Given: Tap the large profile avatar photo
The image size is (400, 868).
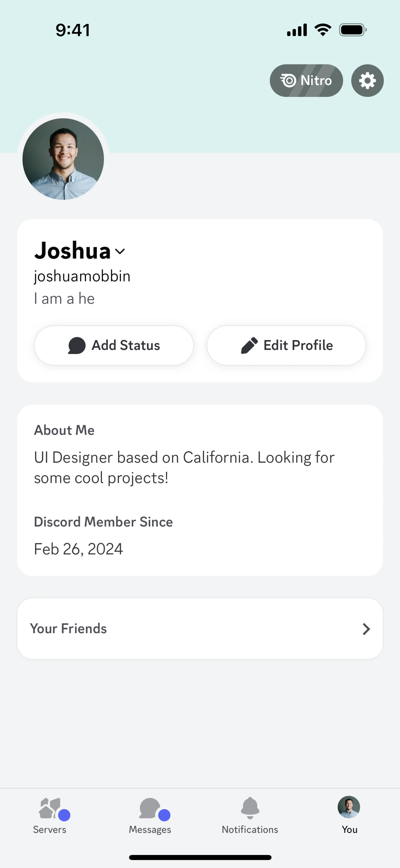Looking at the screenshot, I should click(x=63, y=159).
